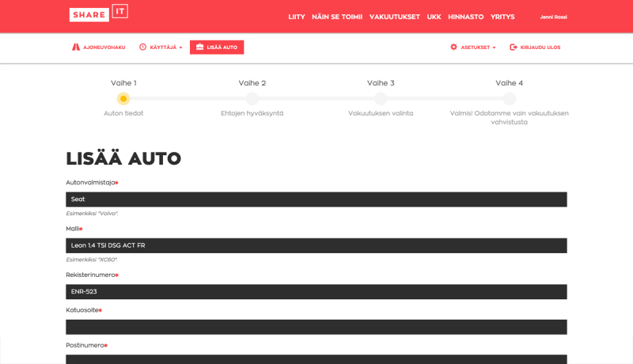Expand the Asetukset dropdown arrow
The height and width of the screenshot is (364, 633).
coord(495,47)
